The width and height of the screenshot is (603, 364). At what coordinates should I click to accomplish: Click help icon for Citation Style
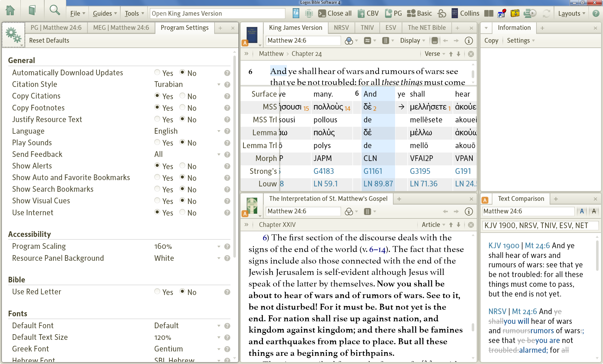tap(227, 84)
